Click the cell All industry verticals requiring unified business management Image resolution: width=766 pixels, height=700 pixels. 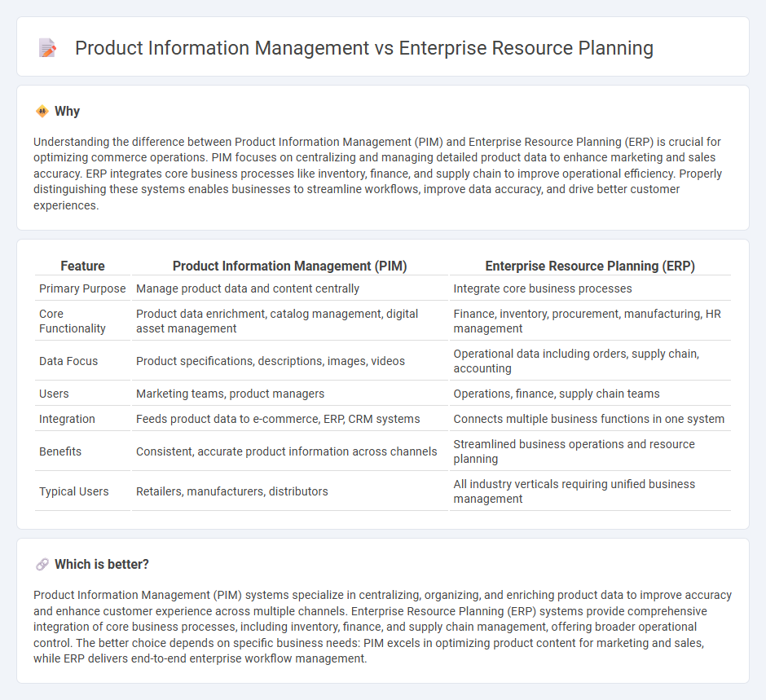[590, 491]
